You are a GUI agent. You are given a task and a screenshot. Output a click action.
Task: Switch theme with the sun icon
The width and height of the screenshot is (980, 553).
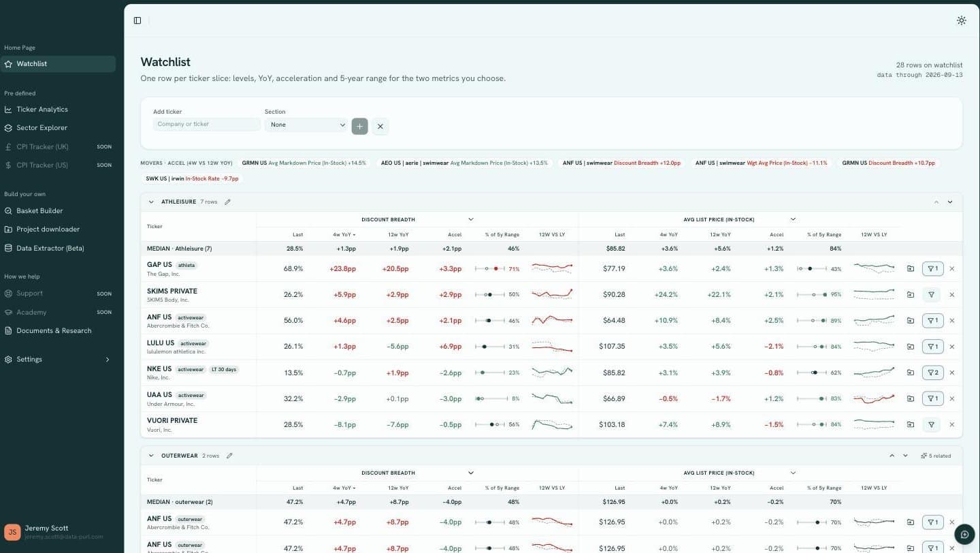[961, 20]
